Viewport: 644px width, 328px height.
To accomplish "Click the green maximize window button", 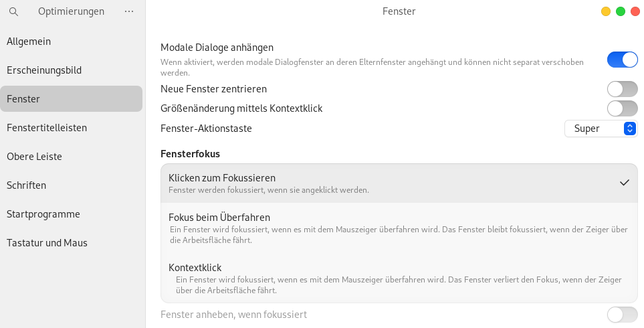I will (x=621, y=11).
